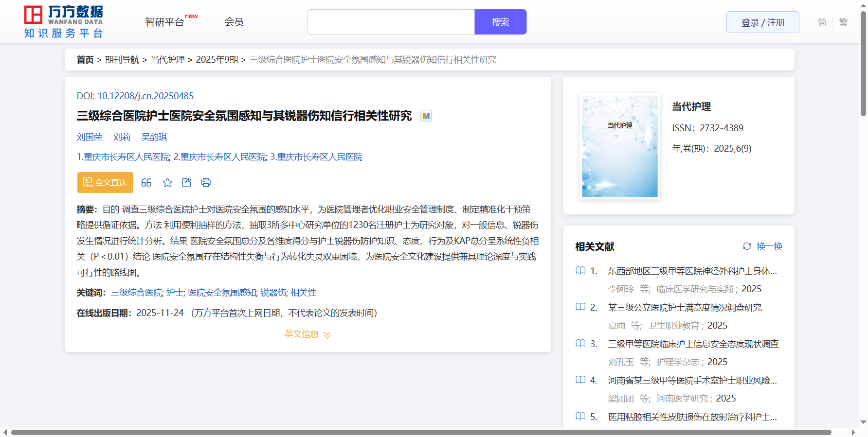
Task: Open the 智研平台 menu item
Action: click(x=165, y=22)
